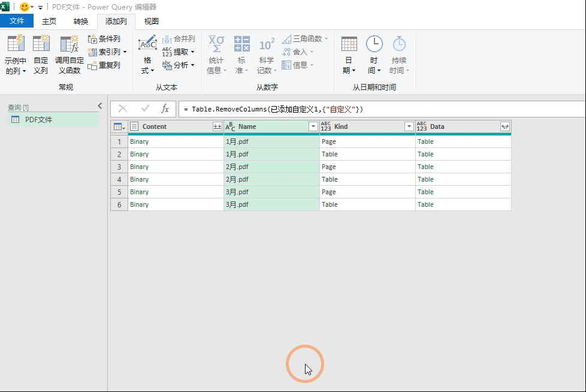This screenshot has height=392, width=586.
Task: Switch to View (视图) tab
Action: [152, 22]
